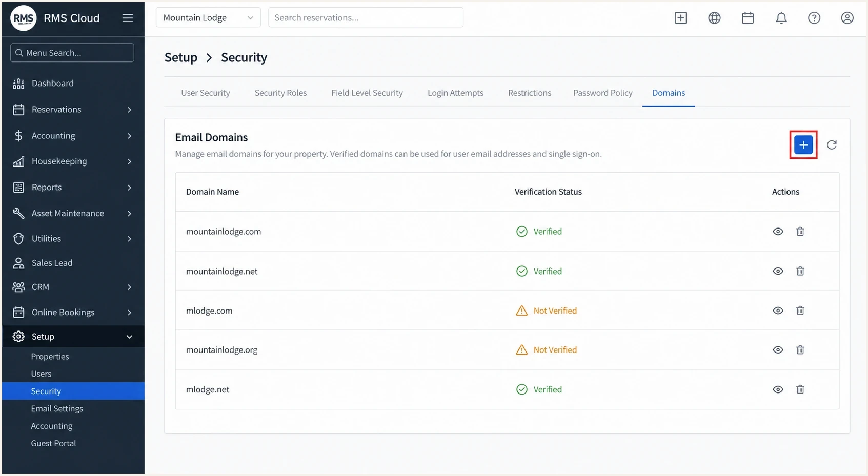Click the Dashboard chart icon

click(x=18, y=84)
